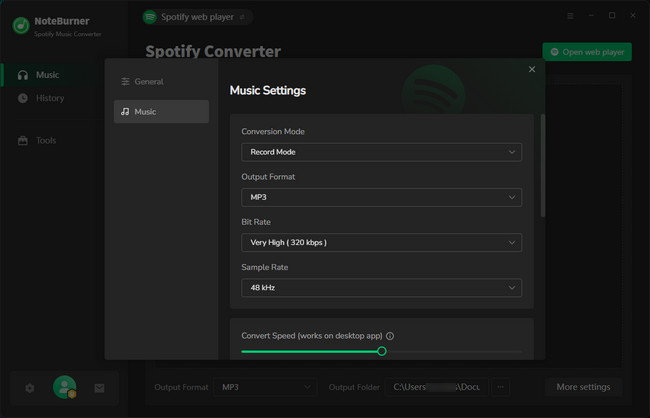
Task: Open Tools in the left sidebar
Action: pos(46,141)
